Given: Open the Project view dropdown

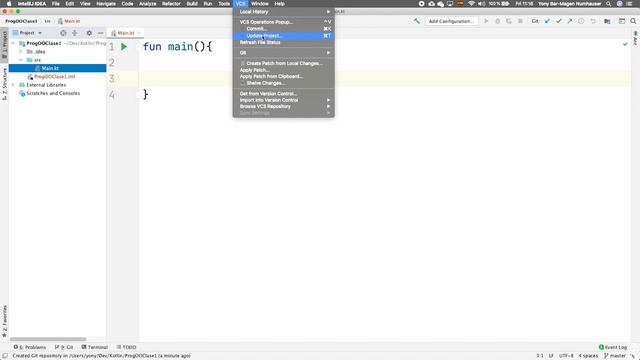Looking at the screenshot, I should tap(27, 33).
